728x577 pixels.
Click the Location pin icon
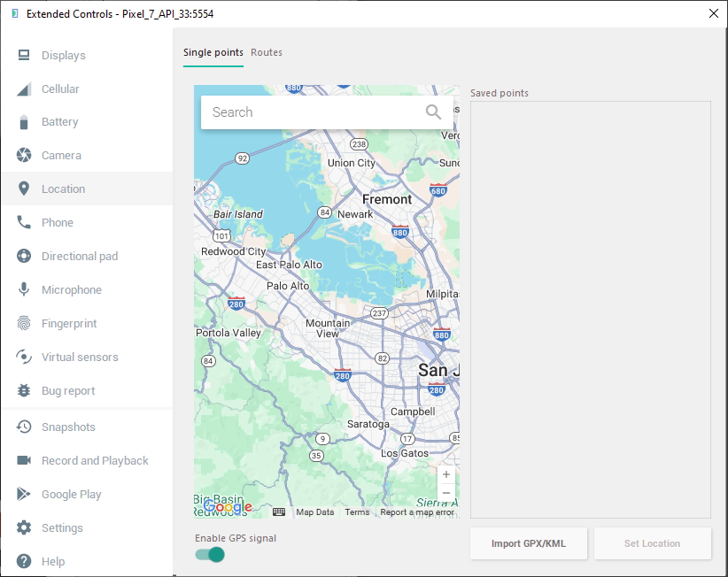(x=24, y=188)
